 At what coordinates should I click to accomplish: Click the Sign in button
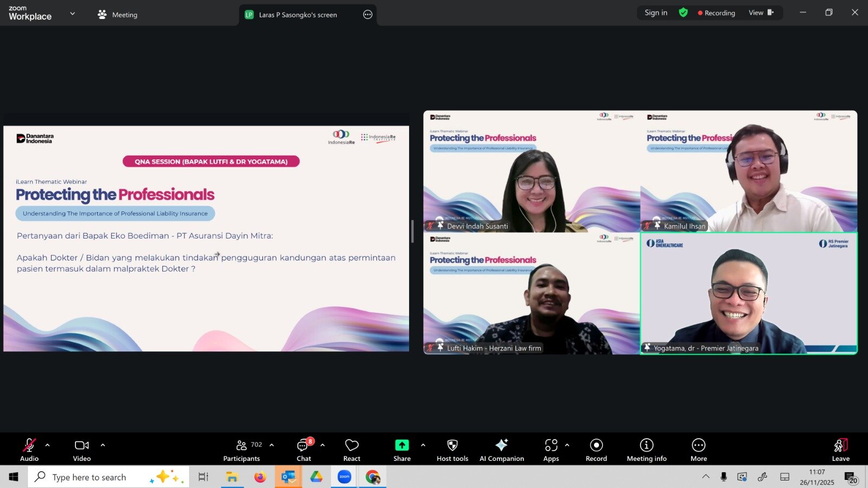tap(655, 12)
